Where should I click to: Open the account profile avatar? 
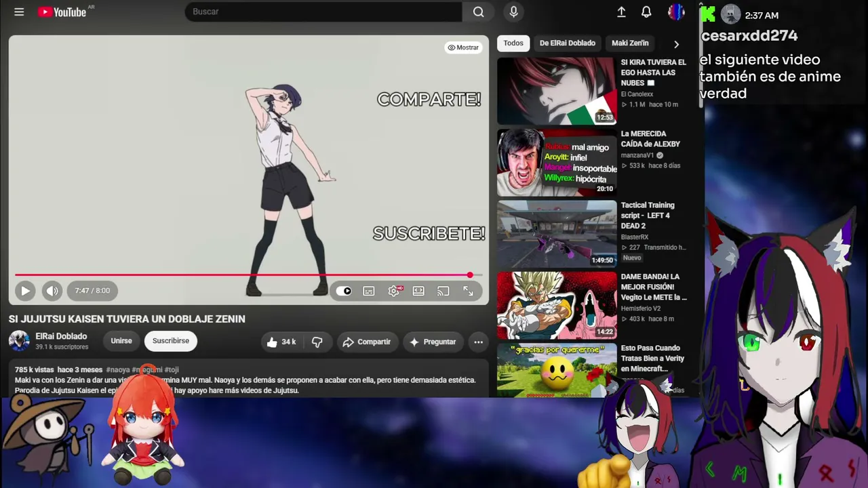tap(675, 12)
